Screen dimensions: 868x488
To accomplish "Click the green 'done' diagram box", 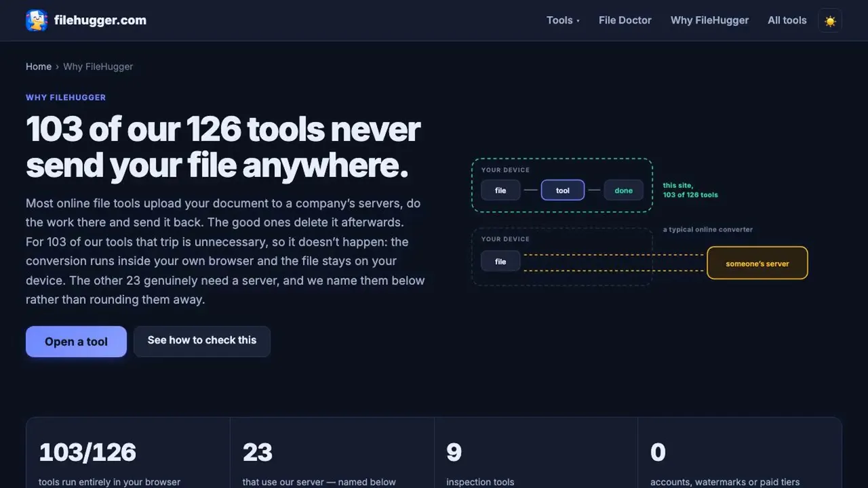I will click(623, 190).
